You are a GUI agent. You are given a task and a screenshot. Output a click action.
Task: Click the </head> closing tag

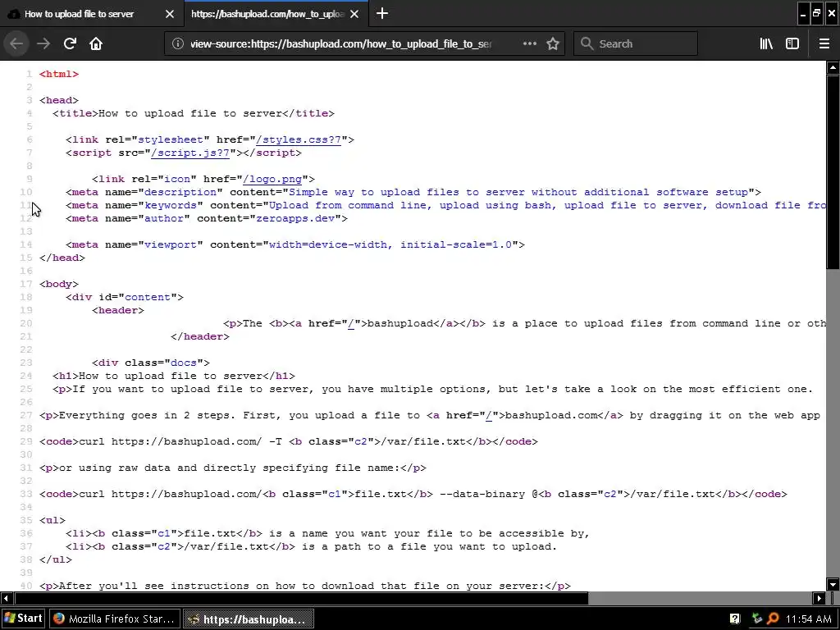pyautogui.click(x=62, y=258)
